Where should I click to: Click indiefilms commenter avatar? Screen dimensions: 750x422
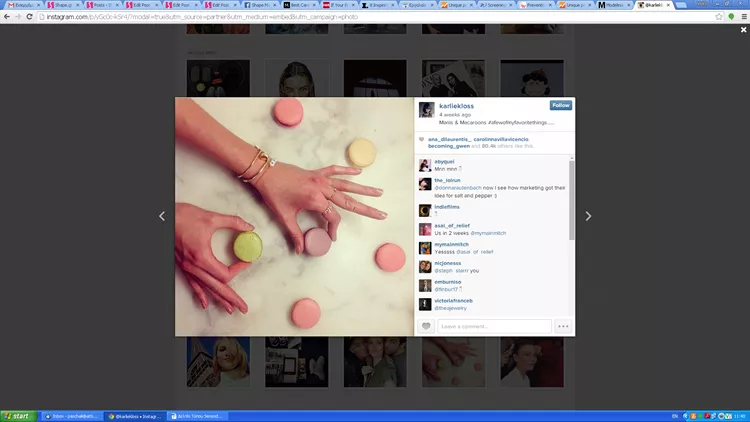(426, 210)
